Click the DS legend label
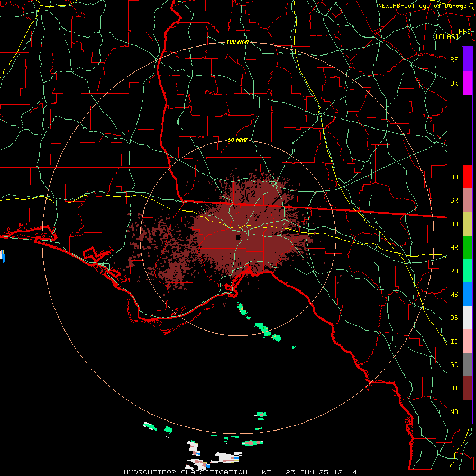 pos(454,318)
